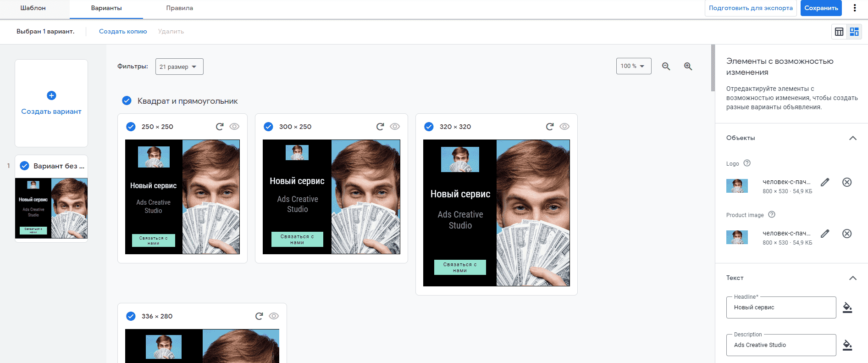Click the Product image thumbnail
Screen dimensions: 868x363
click(737, 237)
